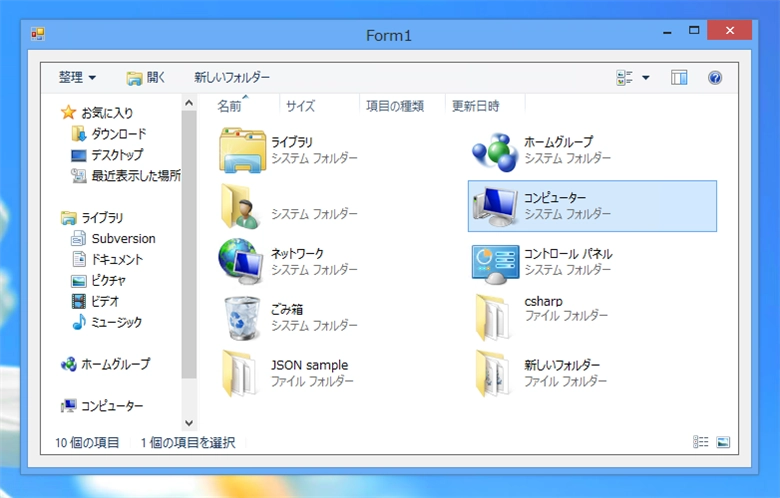Select the csharp folder name
The height and width of the screenshot is (498, 780).
tap(543, 301)
